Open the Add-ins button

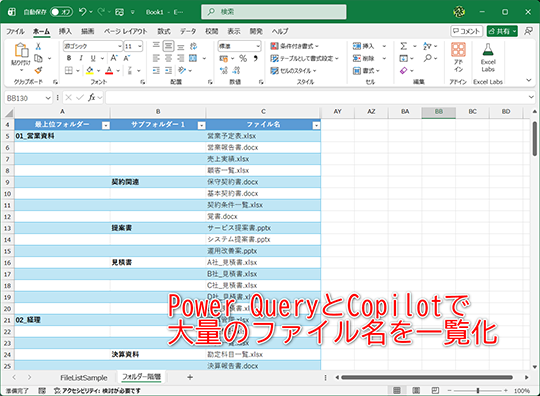(458, 57)
